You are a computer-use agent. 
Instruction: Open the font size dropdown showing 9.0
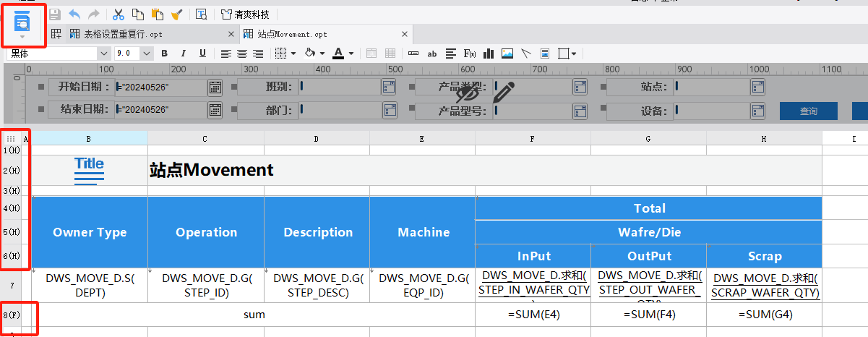[147, 53]
